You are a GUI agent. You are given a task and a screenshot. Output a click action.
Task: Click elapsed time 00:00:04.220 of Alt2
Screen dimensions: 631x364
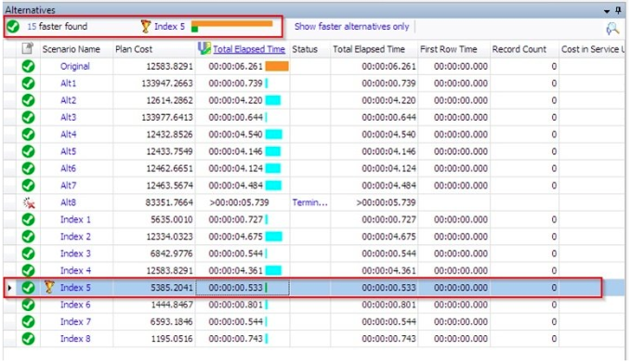pos(235,100)
